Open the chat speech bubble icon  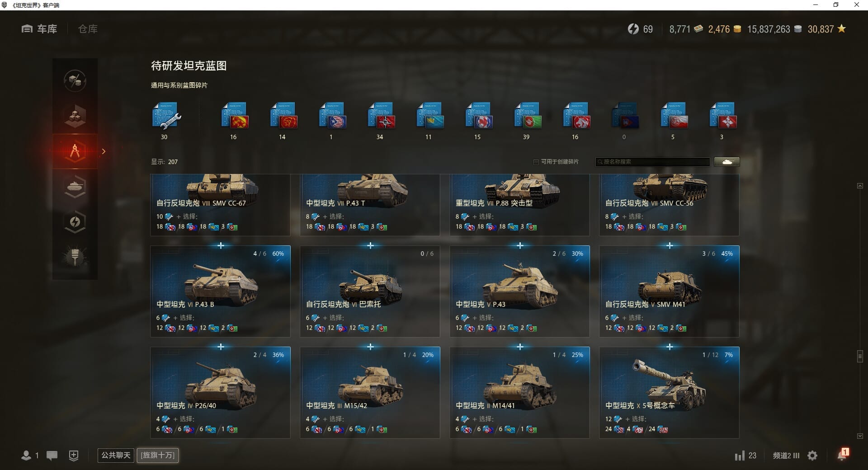pos(52,456)
